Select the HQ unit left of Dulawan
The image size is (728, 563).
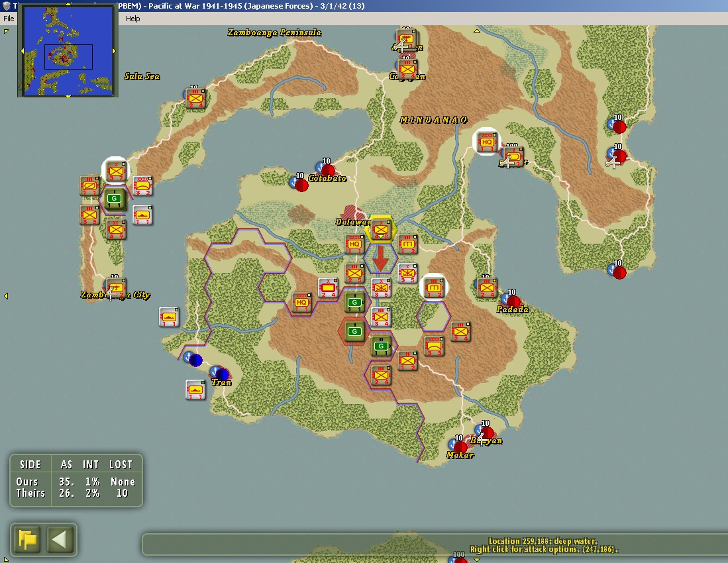click(354, 244)
